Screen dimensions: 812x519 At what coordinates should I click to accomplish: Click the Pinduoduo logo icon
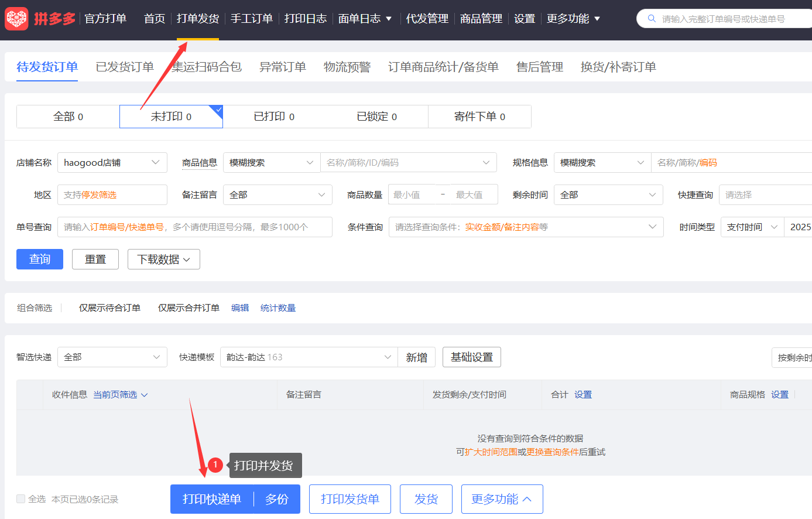tap(16, 19)
